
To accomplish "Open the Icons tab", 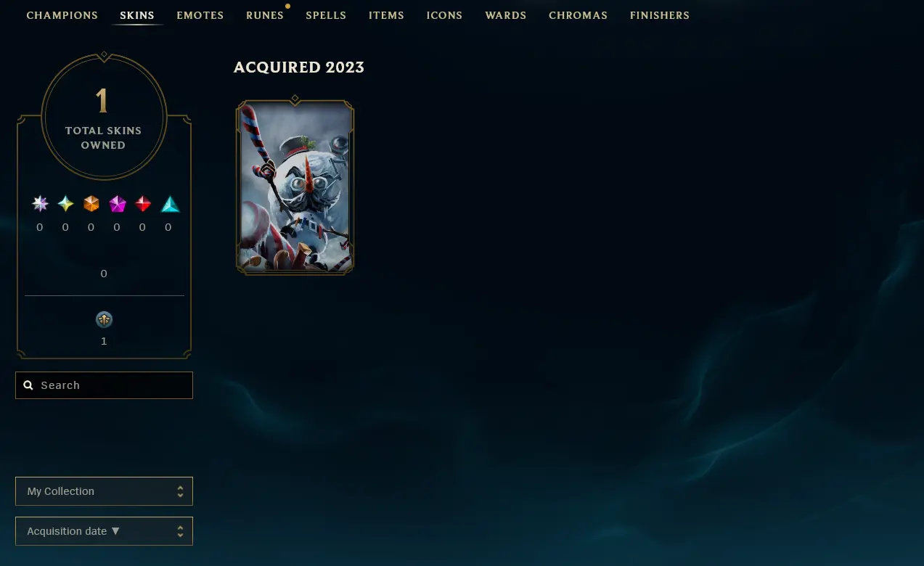I will (444, 15).
